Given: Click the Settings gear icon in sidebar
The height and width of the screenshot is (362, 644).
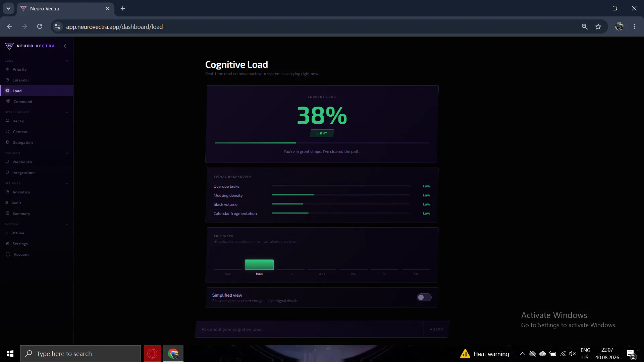Looking at the screenshot, I should pos(7,244).
